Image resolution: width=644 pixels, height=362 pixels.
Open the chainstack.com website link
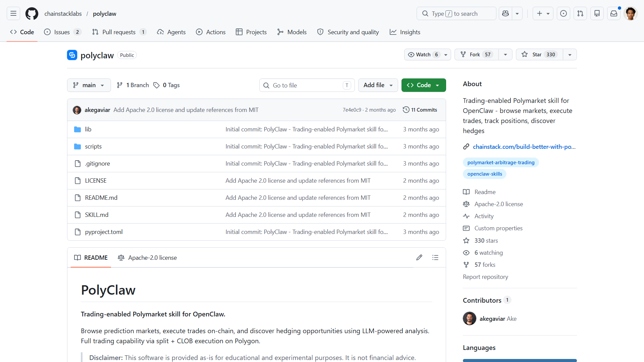(x=524, y=147)
